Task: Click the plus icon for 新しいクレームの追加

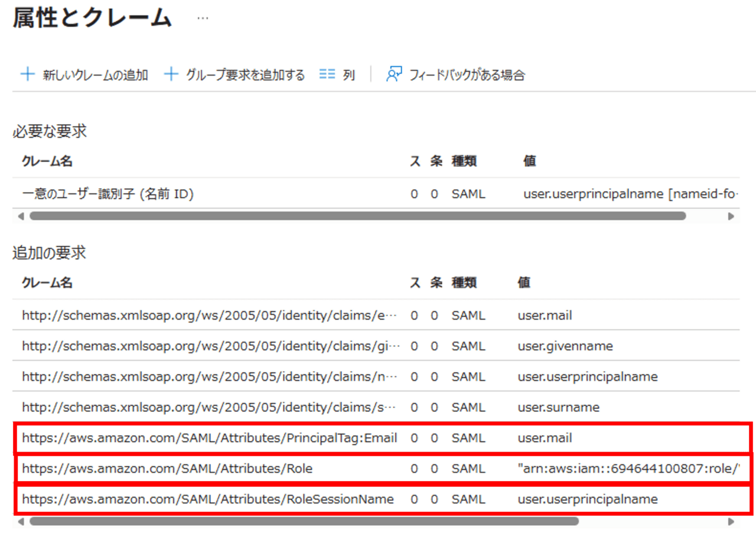Action: (x=28, y=74)
